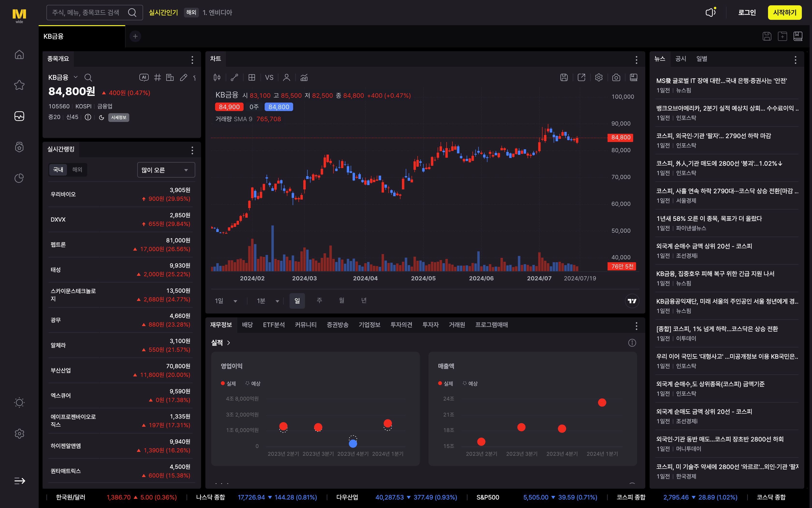The height and width of the screenshot is (508, 812).
Task: Click blue 2023년 4분기 영업이익 data point
Action: click(x=353, y=443)
